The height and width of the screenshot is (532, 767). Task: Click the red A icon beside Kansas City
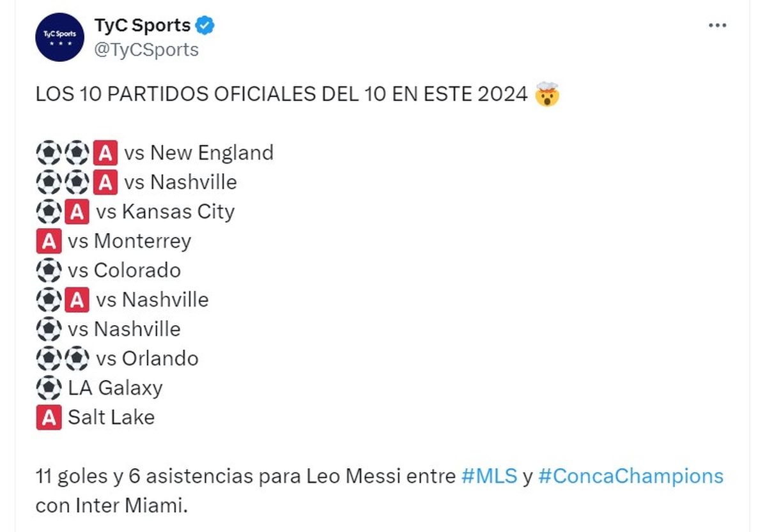(x=77, y=212)
